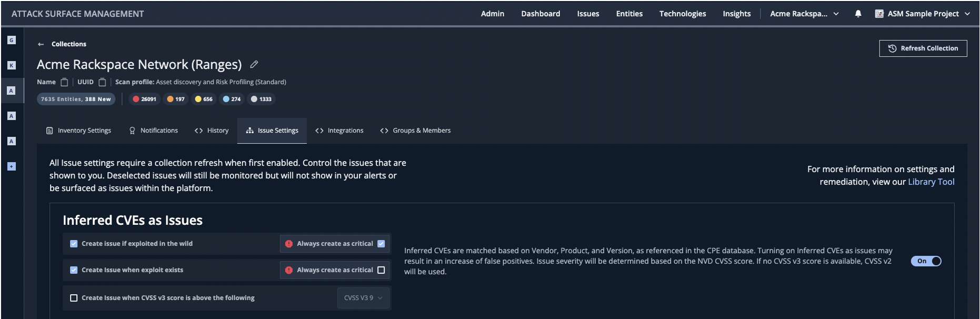Screen dimensions: 980x319
Task: Click the highlighted sidebar A icon
Action: point(11,91)
